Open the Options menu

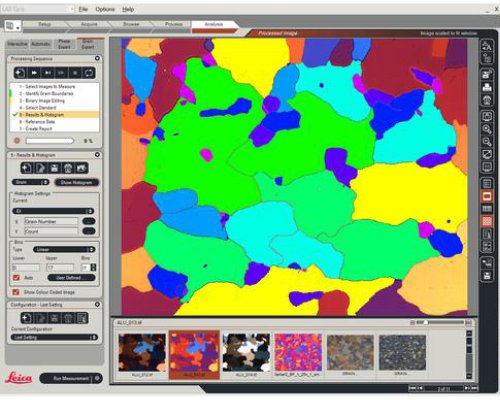coord(105,9)
